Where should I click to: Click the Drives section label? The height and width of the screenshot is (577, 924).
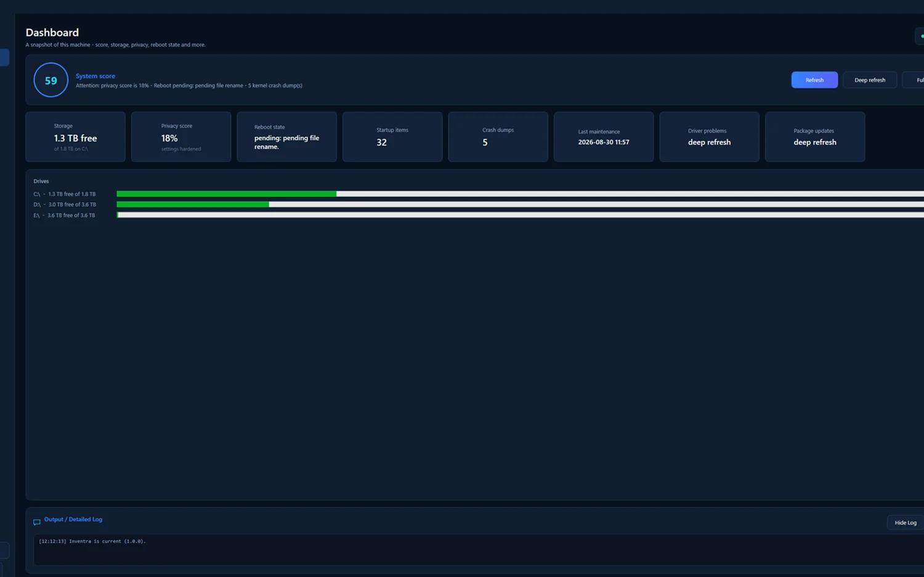(x=41, y=182)
